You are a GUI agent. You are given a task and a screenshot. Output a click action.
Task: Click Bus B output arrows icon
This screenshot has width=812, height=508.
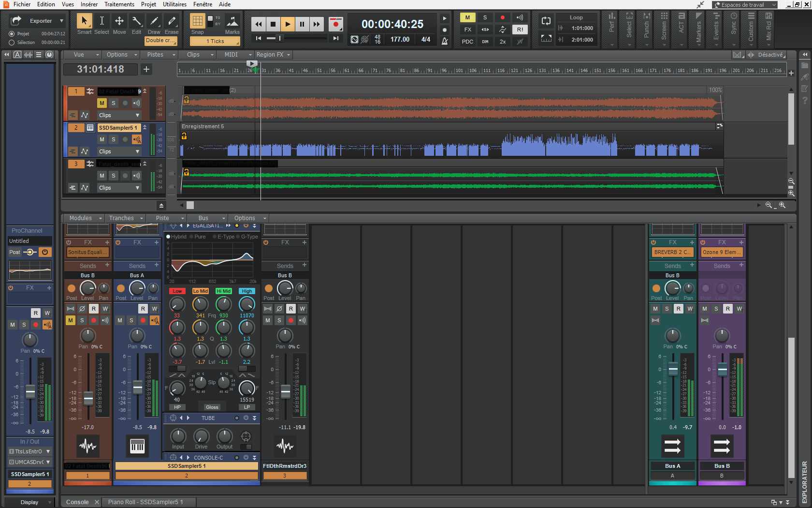point(722,446)
